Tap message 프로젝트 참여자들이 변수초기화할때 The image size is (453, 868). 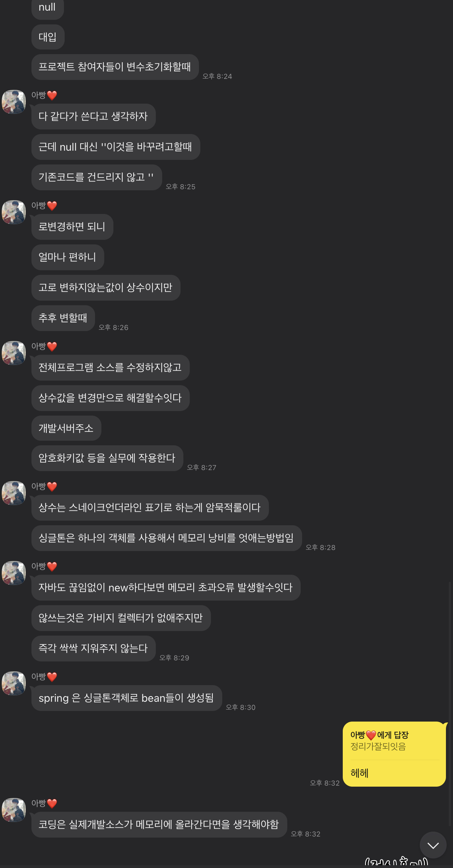[115, 67]
